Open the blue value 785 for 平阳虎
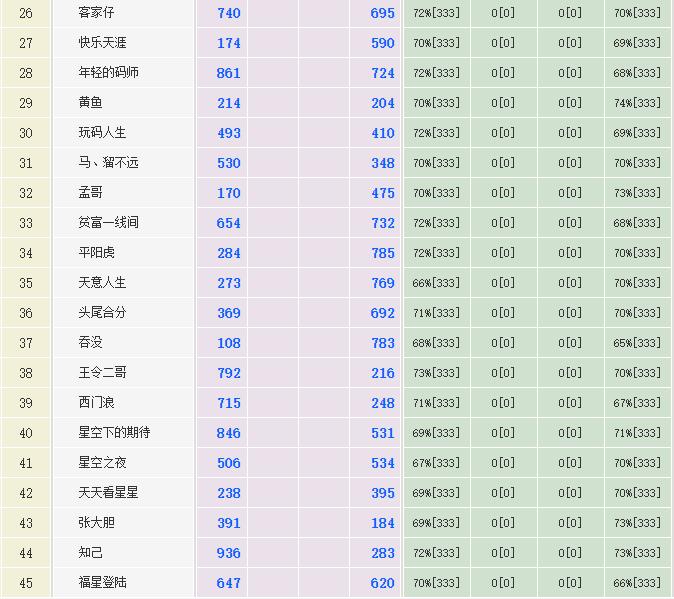 [382, 253]
